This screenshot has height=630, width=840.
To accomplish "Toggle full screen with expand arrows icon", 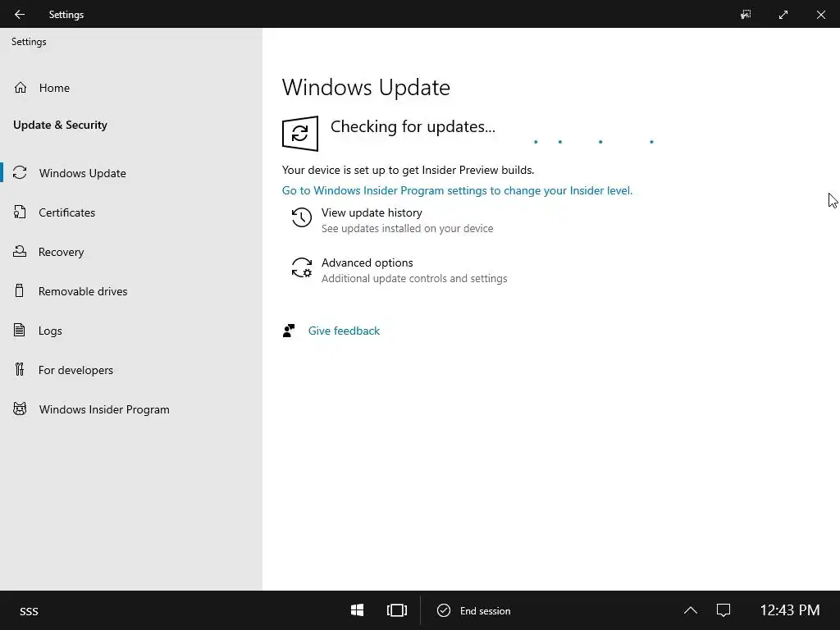I will 783,15.
